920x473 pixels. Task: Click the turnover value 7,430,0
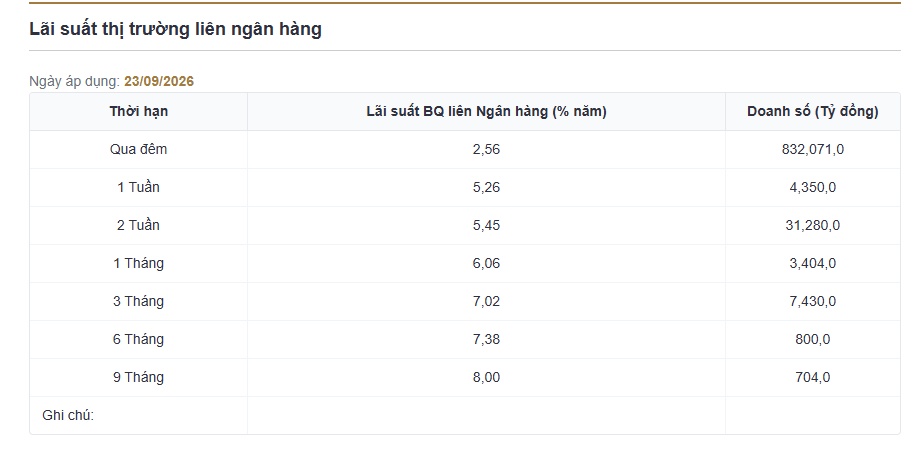pos(813,301)
